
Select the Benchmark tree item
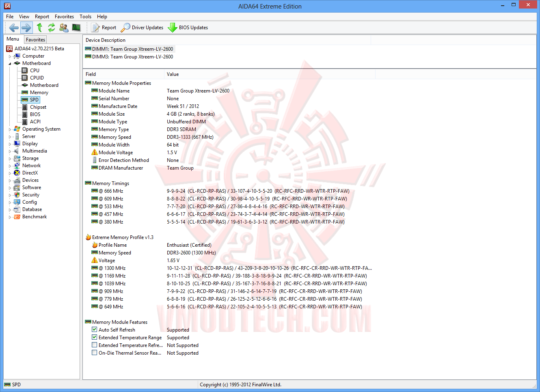coord(35,217)
